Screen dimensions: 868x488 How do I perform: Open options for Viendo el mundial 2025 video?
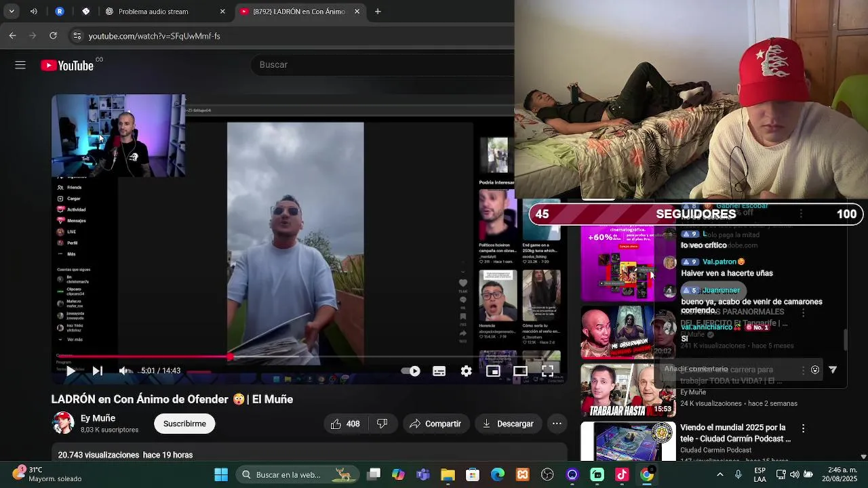coord(803,428)
